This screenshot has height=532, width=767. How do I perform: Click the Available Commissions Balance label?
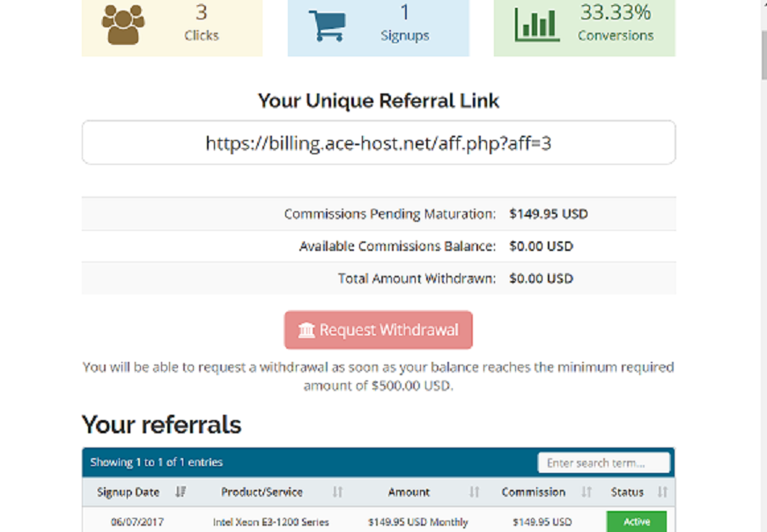[398, 246]
